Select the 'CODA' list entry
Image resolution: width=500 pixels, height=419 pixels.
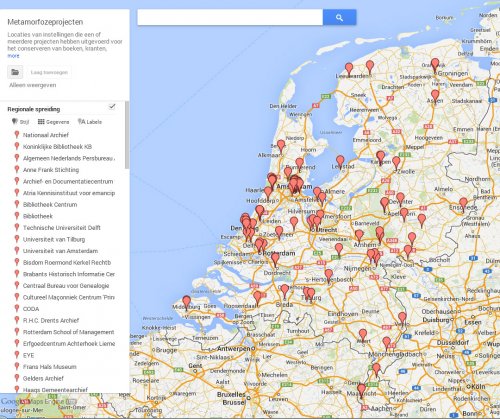click(x=31, y=309)
